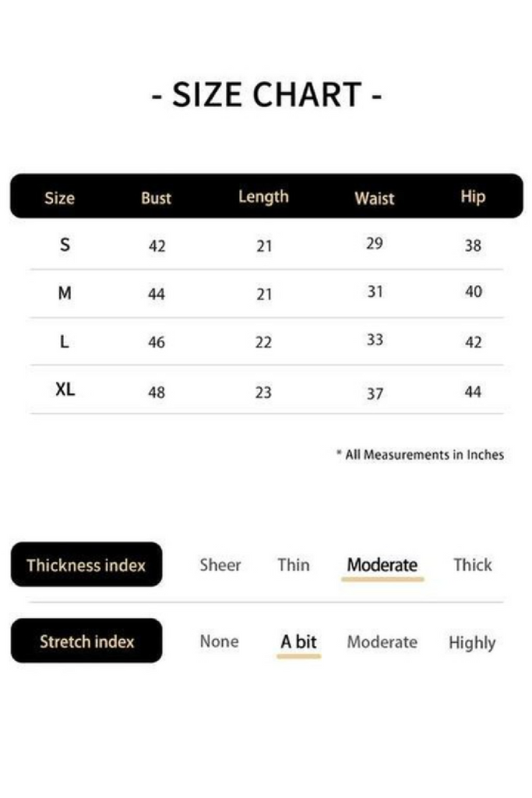
Task: Select the size XL row label
Action: click(x=65, y=390)
